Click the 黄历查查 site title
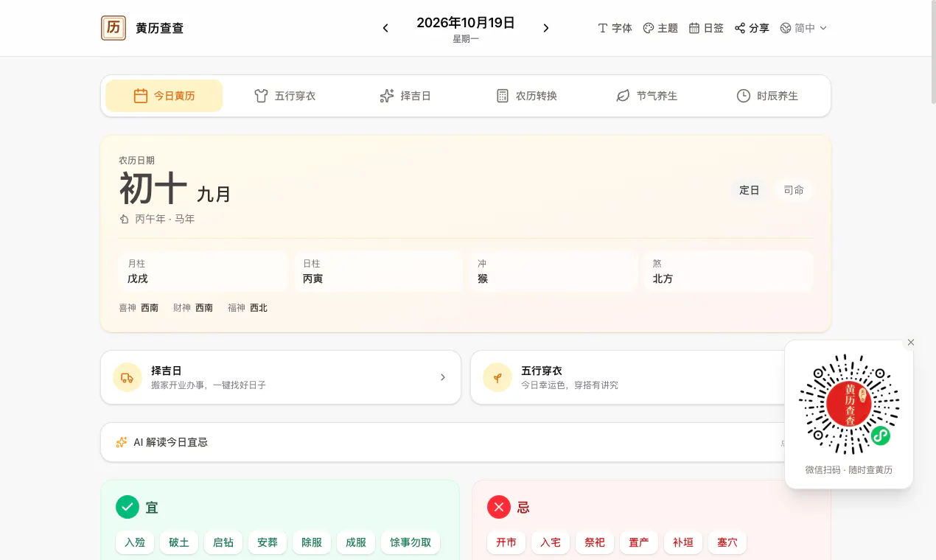 (160, 28)
